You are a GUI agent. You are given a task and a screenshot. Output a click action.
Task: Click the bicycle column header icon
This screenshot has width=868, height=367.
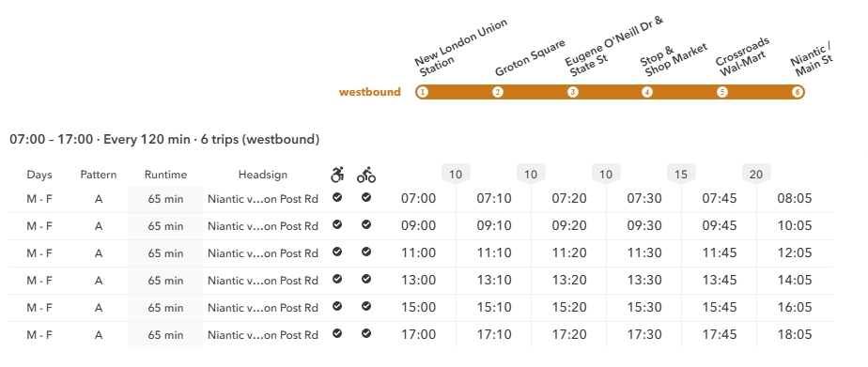[x=366, y=175]
